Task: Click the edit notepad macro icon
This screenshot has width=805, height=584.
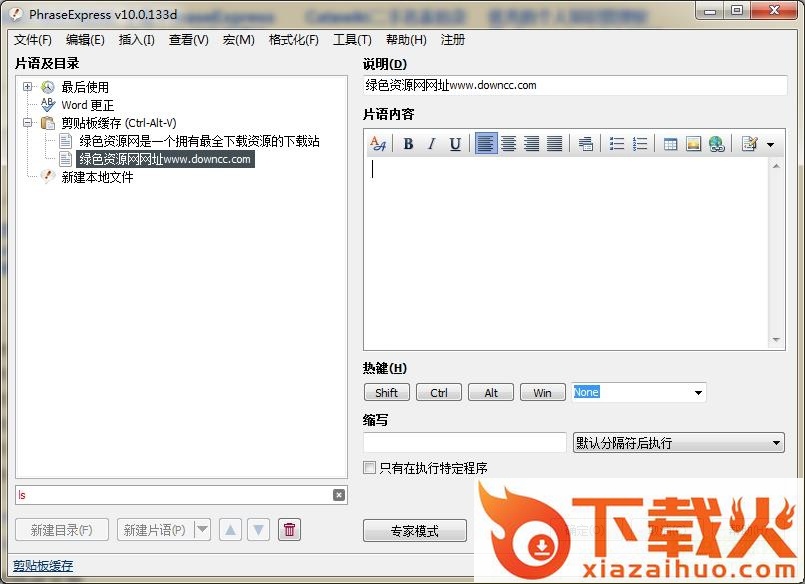Action: click(750, 144)
